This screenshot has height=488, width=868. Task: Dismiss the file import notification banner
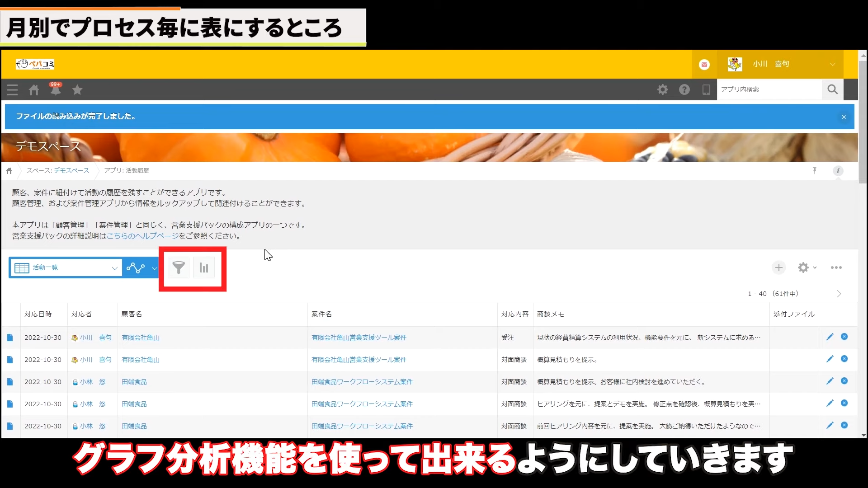pos(844,117)
